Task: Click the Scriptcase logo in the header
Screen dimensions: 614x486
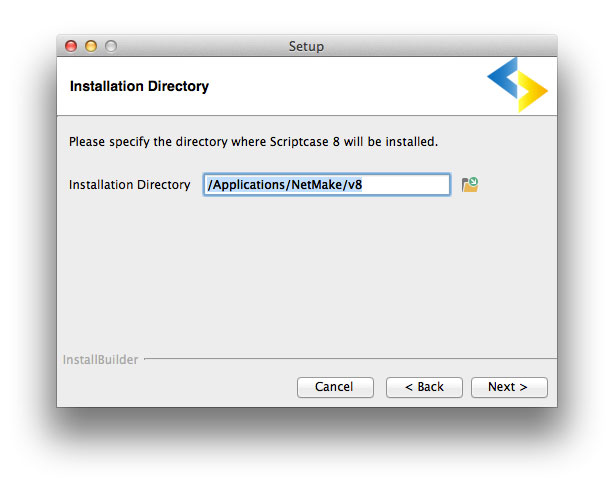Action: (517, 85)
